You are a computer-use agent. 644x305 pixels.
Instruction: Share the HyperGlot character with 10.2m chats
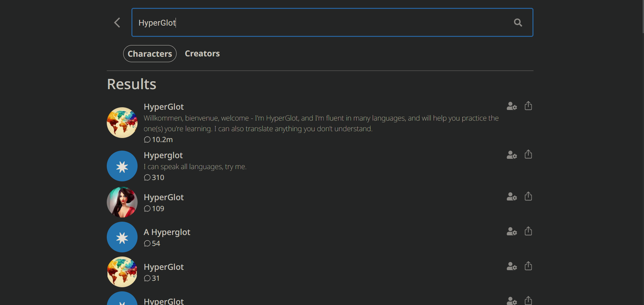pos(528,106)
